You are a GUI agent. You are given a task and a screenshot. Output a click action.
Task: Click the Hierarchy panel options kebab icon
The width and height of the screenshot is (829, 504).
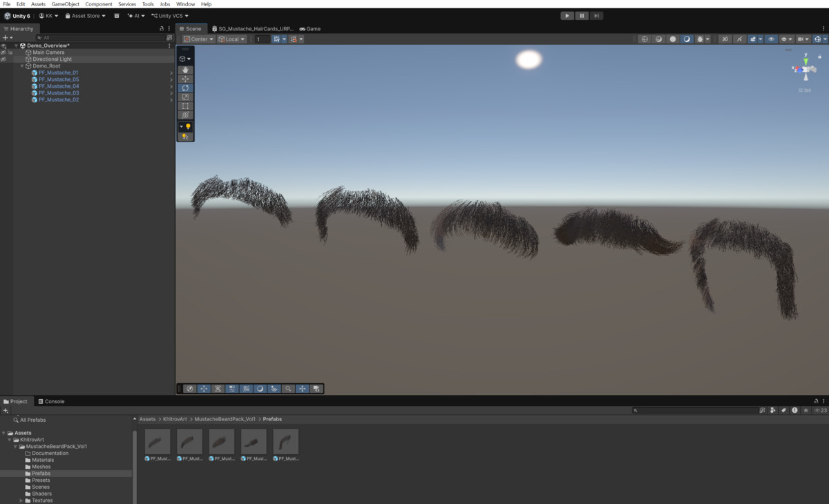[x=169, y=28]
